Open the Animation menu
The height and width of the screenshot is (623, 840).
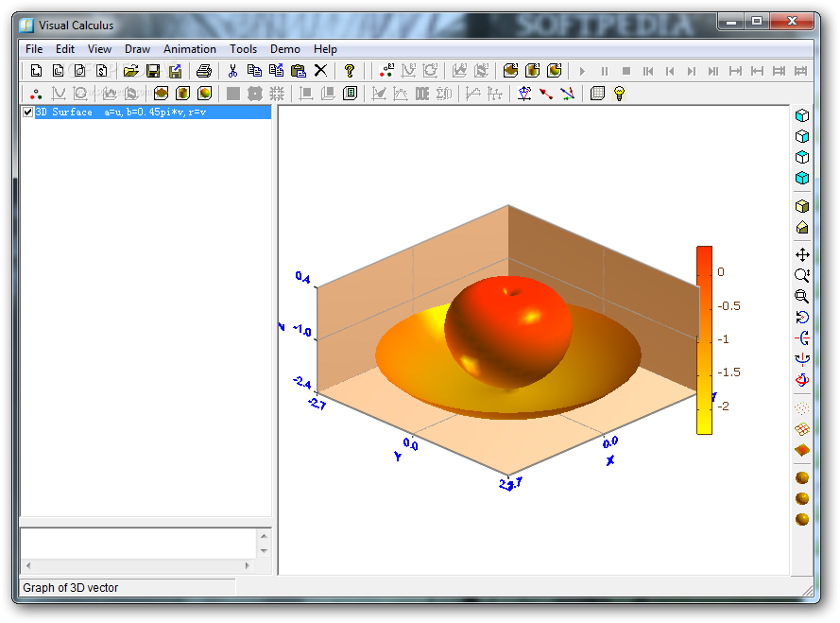coord(190,48)
